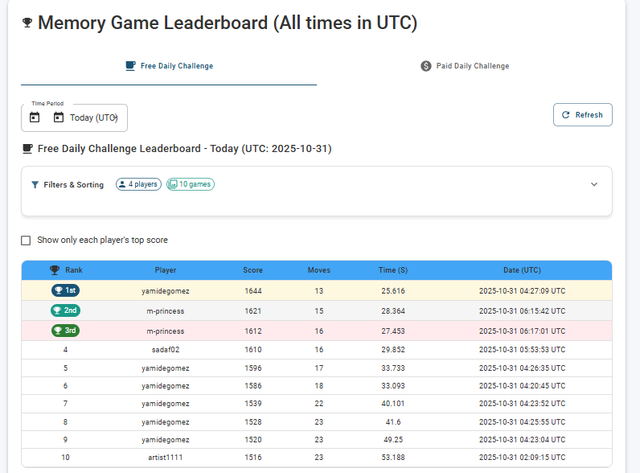Click the time value 49.25
Image resolution: width=640 pixels, height=473 pixels.
[x=393, y=440]
